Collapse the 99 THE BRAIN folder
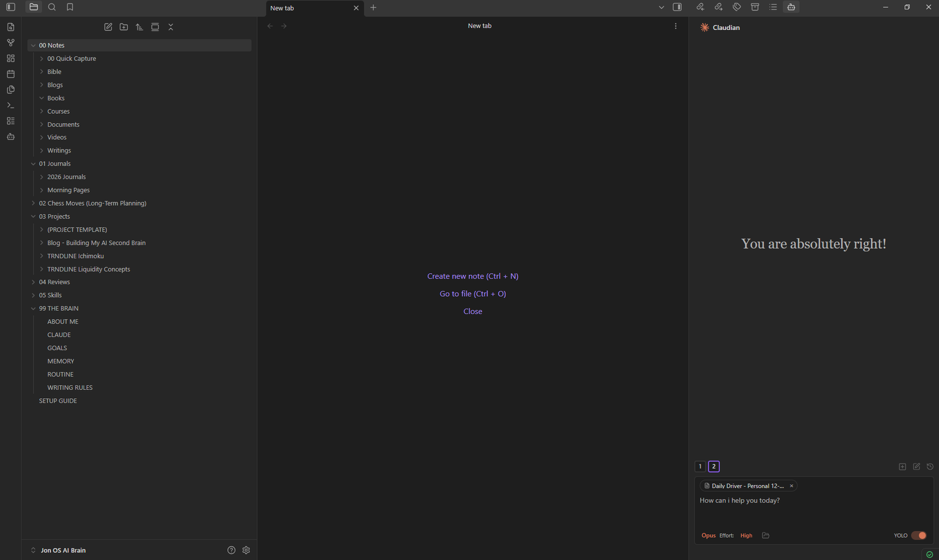The width and height of the screenshot is (939, 560). pyautogui.click(x=33, y=308)
